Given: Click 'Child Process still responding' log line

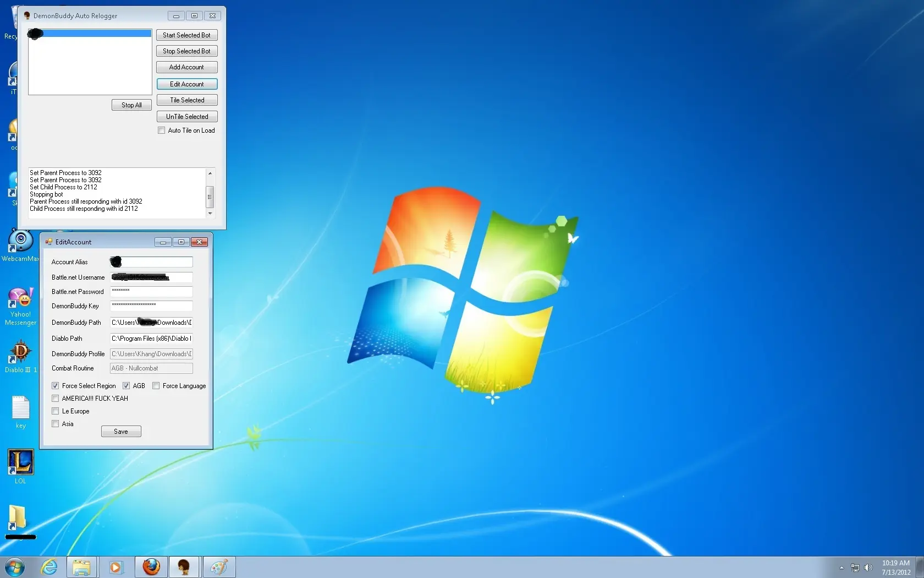Looking at the screenshot, I should click(84, 209).
